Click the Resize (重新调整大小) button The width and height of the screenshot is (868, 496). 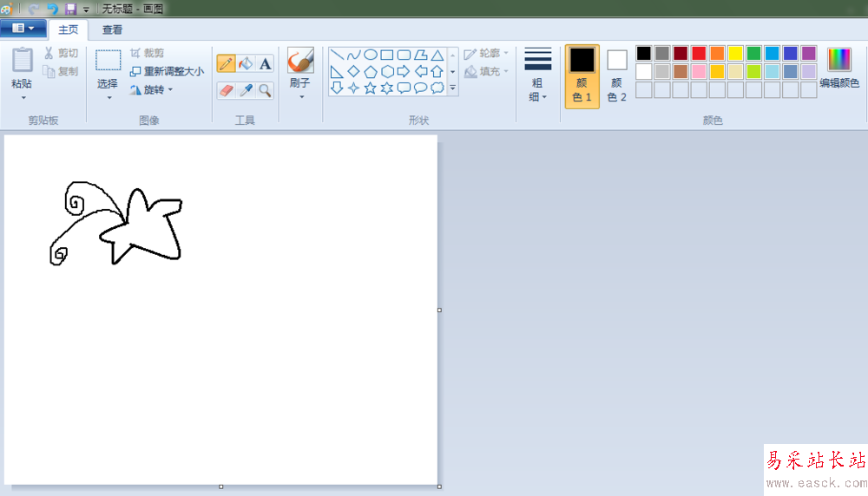[x=167, y=71]
